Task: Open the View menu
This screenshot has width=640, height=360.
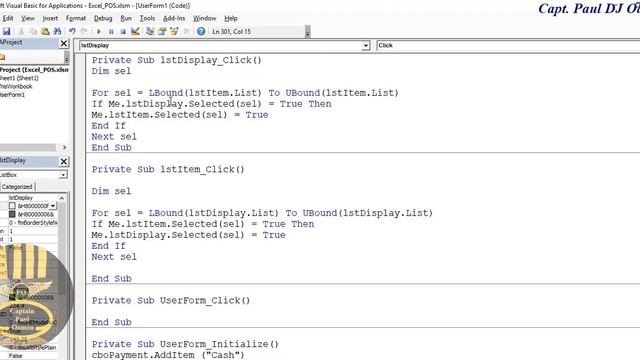Action: pyautogui.click(x=28, y=18)
